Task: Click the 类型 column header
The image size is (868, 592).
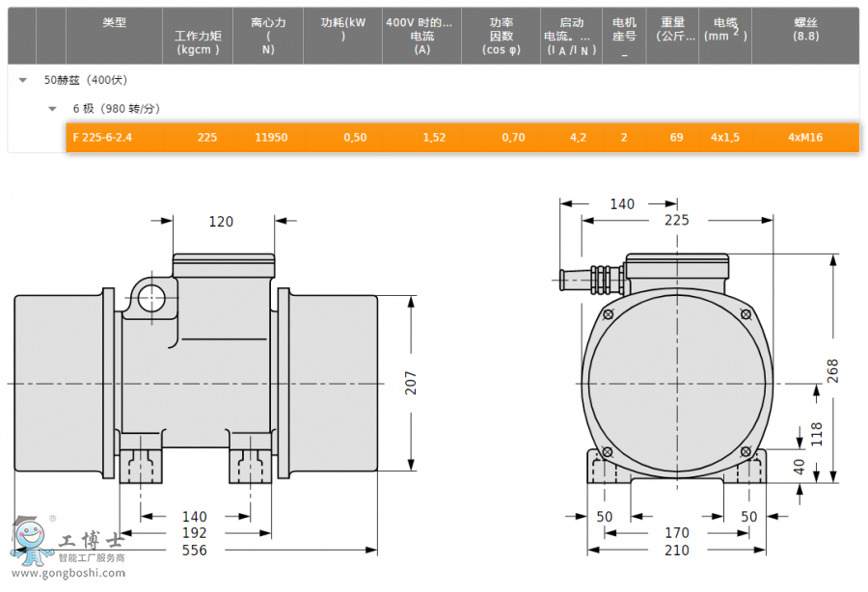Action: click(114, 23)
